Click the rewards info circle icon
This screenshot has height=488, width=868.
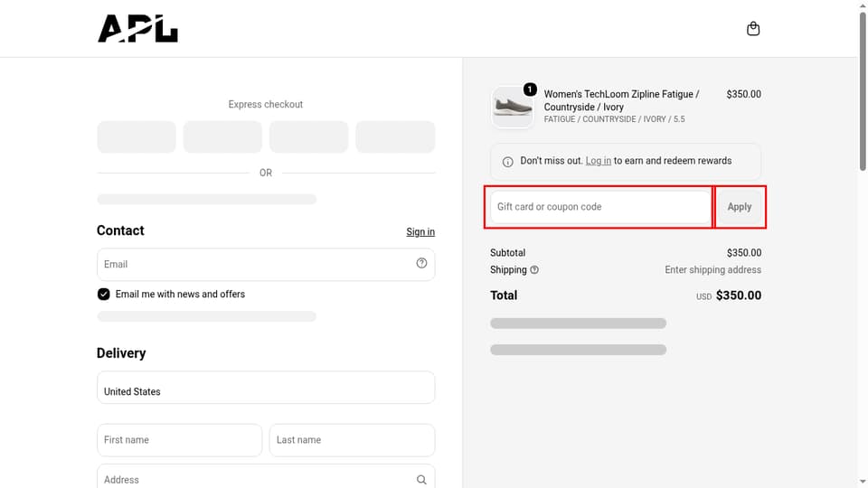click(507, 162)
